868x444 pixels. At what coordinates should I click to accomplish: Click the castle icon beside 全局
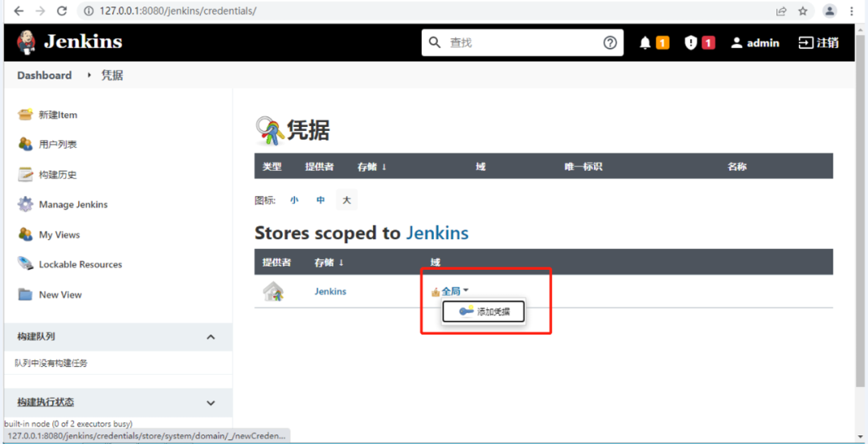tap(436, 292)
